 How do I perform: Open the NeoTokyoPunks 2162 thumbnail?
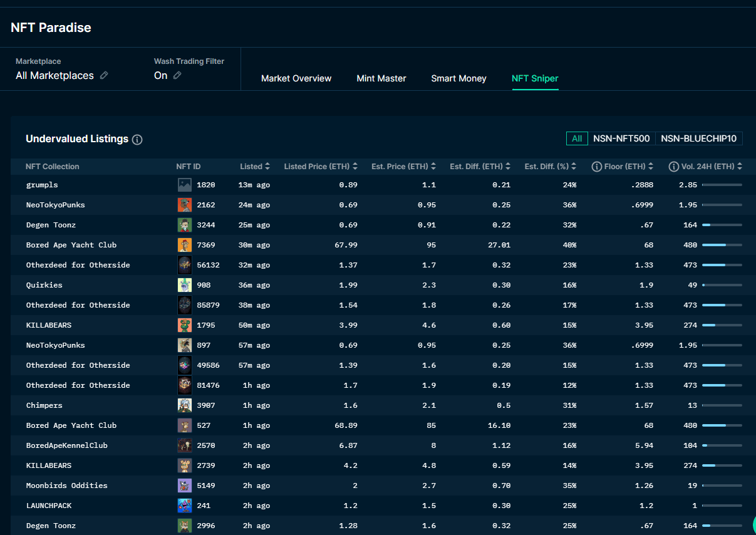(184, 205)
